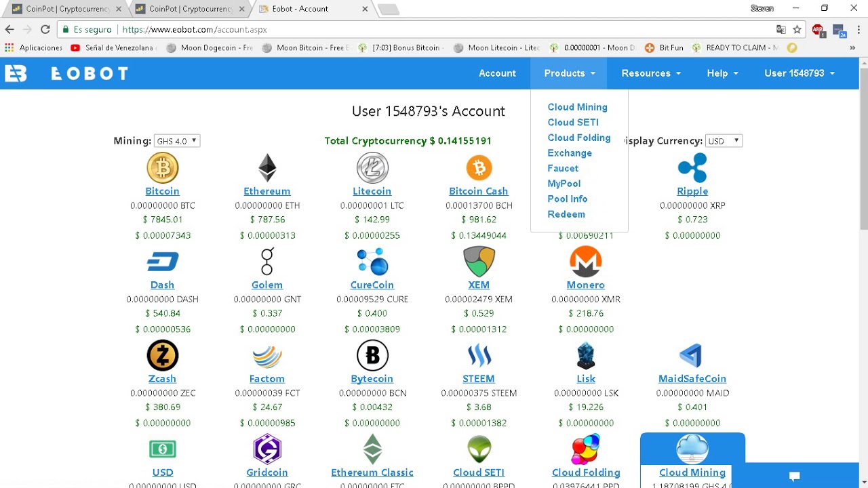Image resolution: width=868 pixels, height=488 pixels.
Task: Open the Display Currency USD dropdown
Action: click(724, 141)
